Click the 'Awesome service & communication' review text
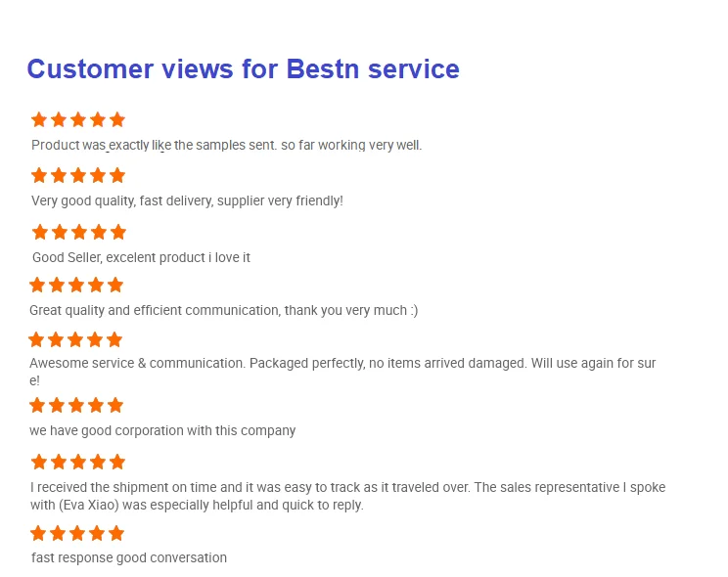Image resolution: width=728 pixels, height=577 pixels. [x=341, y=364]
